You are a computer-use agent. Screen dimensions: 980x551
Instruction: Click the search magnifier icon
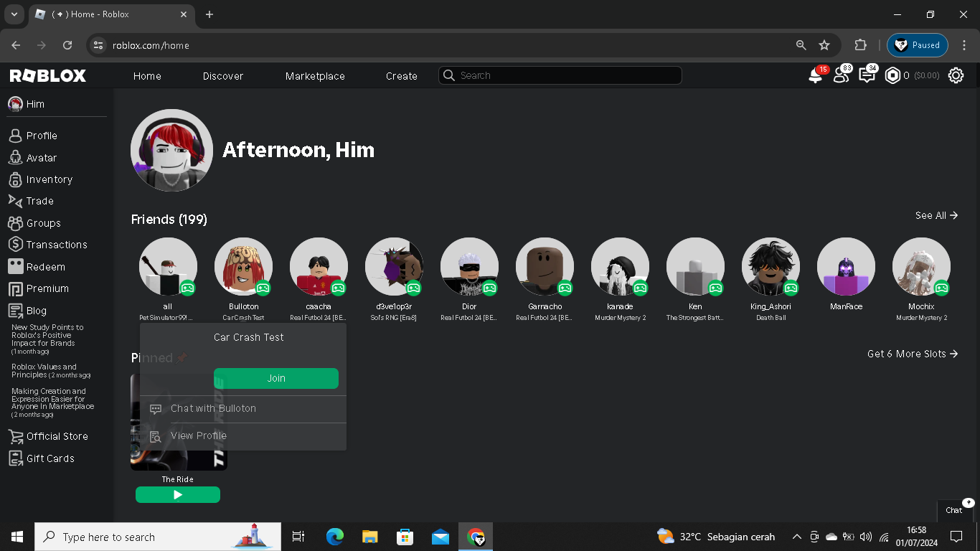click(449, 75)
